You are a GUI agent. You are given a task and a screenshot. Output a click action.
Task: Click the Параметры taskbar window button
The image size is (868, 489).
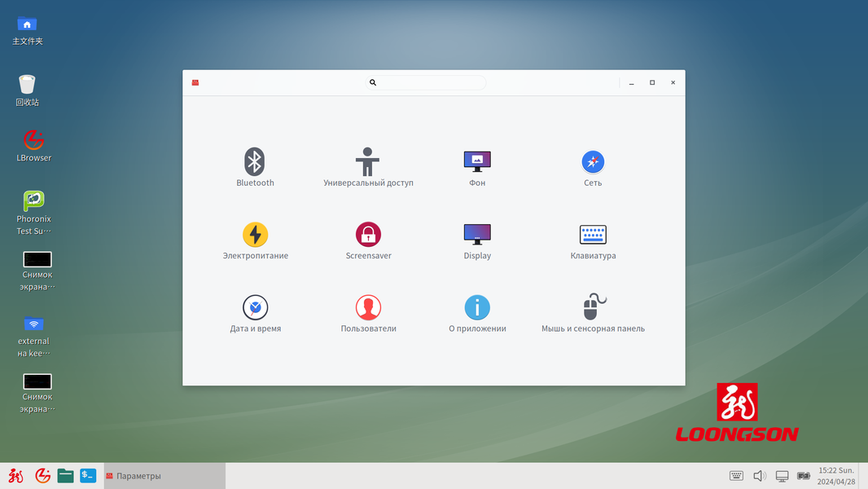point(164,476)
